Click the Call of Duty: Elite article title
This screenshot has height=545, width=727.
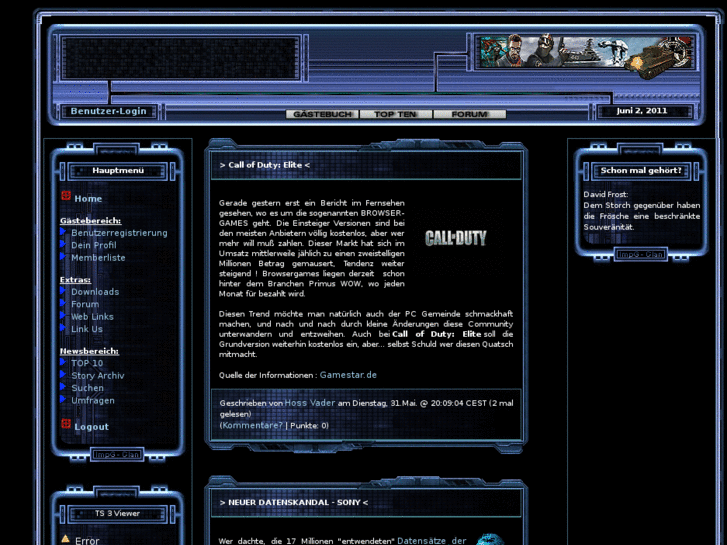pyautogui.click(x=265, y=165)
